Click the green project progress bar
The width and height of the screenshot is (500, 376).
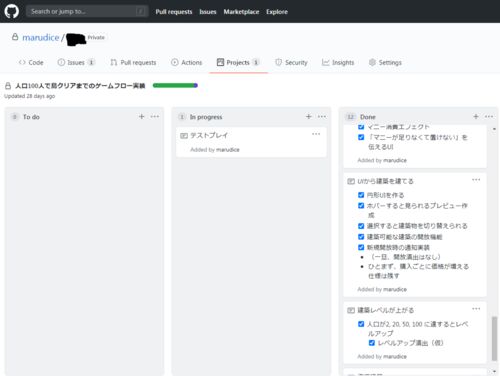(x=175, y=85)
